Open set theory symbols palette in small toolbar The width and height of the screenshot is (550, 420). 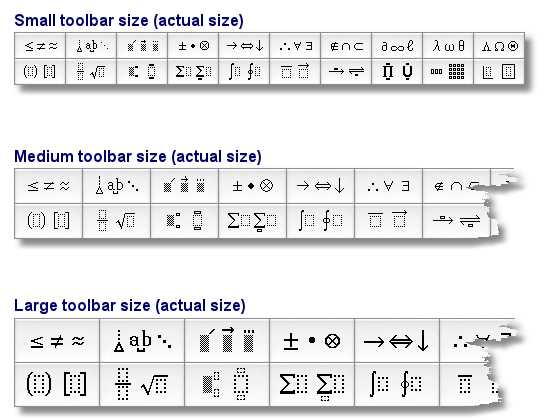tap(346, 46)
